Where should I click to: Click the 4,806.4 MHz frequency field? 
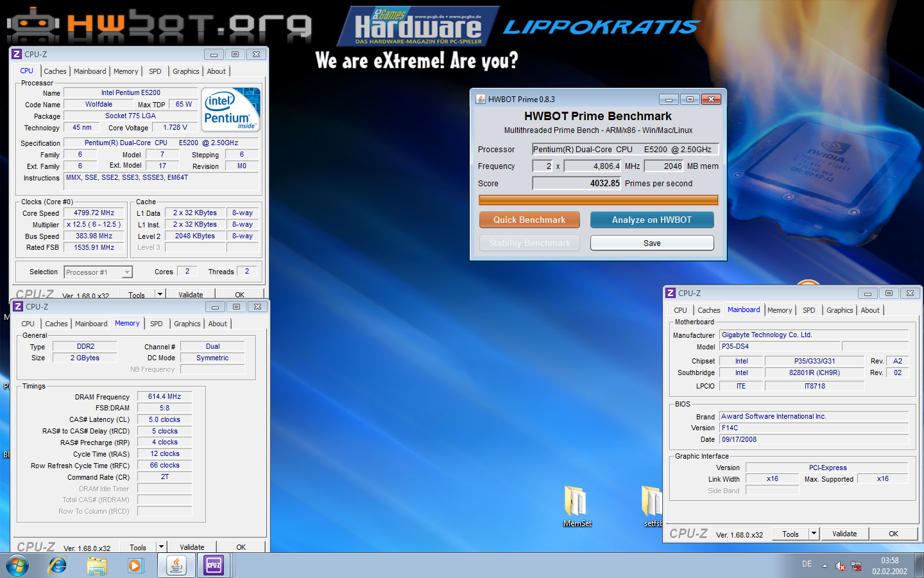click(593, 166)
